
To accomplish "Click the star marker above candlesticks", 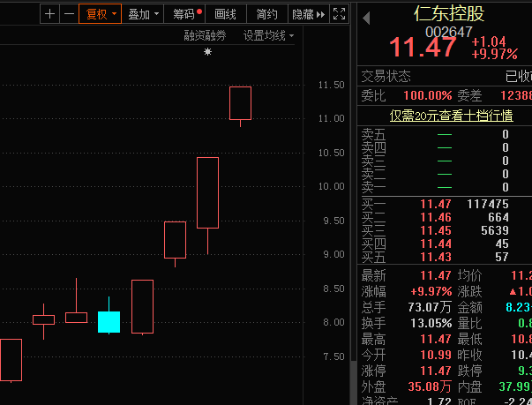I will point(207,52).
